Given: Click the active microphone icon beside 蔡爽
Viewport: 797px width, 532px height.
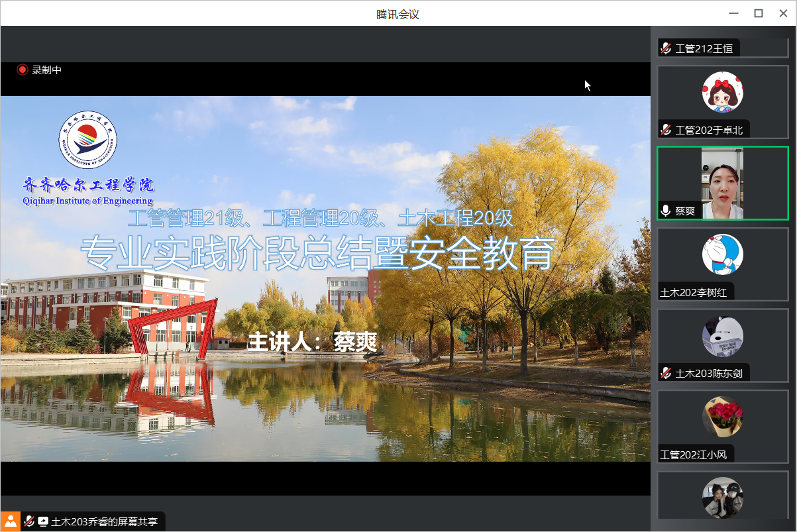Looking at the screenshot, I should [x=666, y=211].
